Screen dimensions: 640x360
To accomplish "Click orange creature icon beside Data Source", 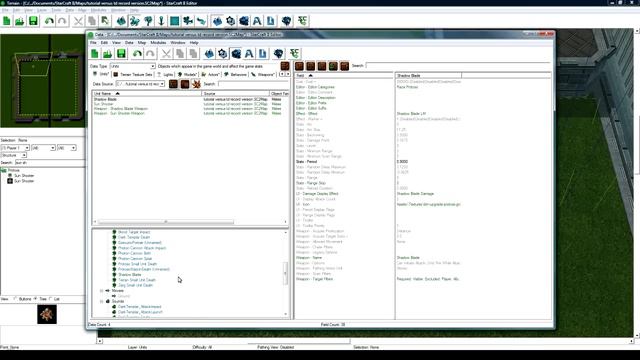I will pos(196,84).
